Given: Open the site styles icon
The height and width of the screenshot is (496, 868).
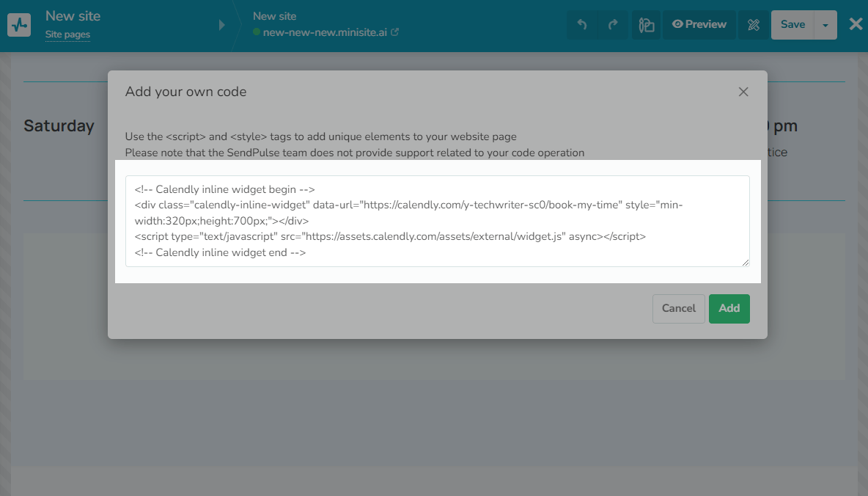Looking at the screenshot, I should [x=646, y=25].
